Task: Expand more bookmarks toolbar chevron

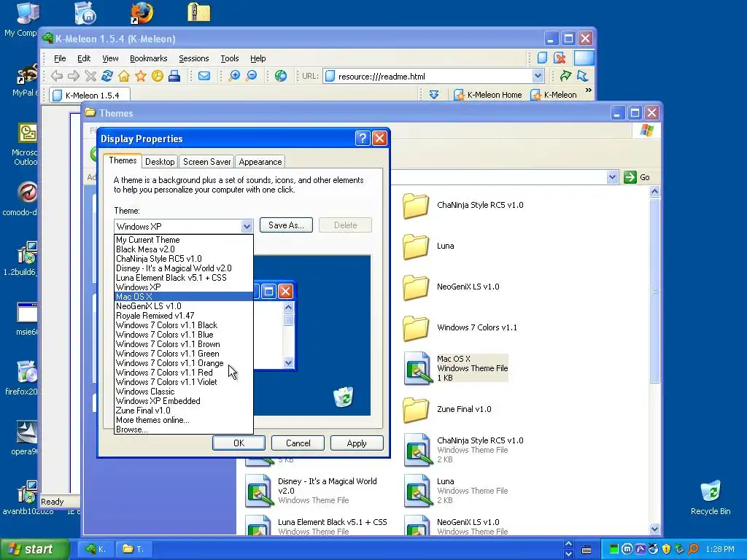Action: [x=589, y=90]
